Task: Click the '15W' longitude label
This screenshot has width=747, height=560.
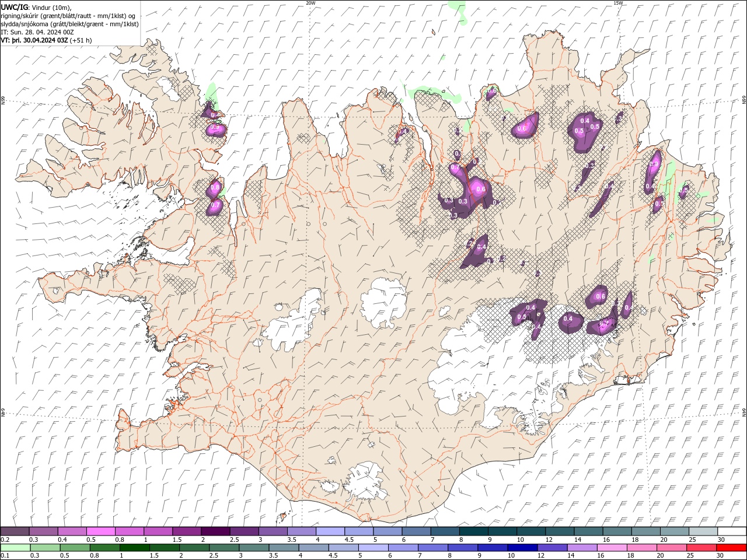Action: [x=617, y=3]
